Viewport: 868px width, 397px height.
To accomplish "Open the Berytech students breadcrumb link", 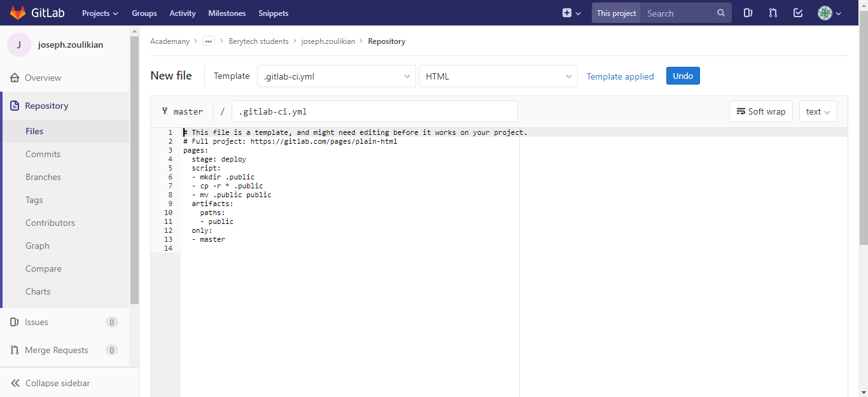I will [x=258, y=41].
